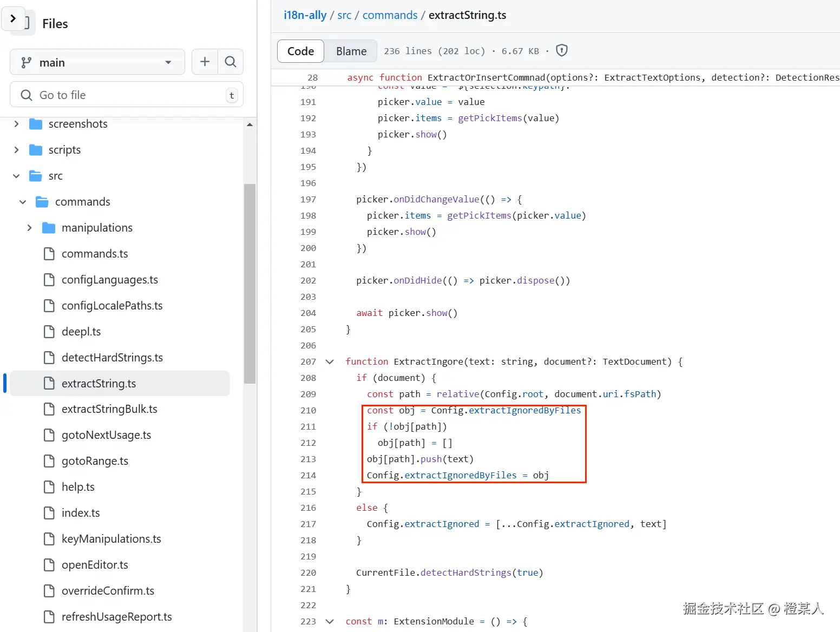840x632 pixels.
Task: Click the i18n-ally breadcrumb link
Action: pyautogui.click(x=305, y=15)
